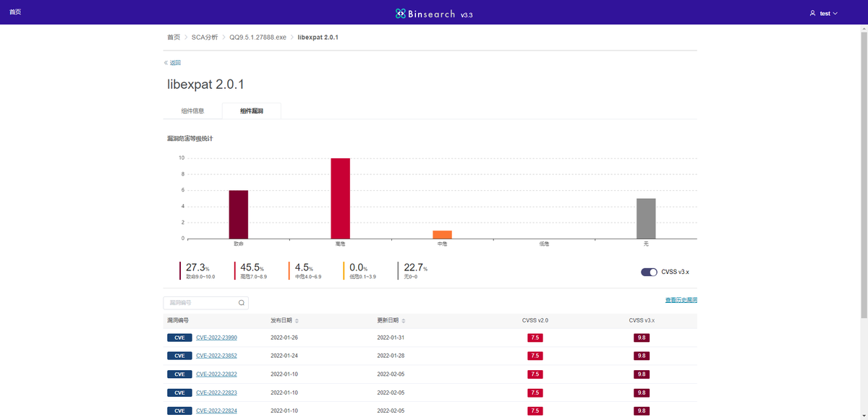Click the 中危 orange chart bar
Viewport: 868px width, 420px height.
tap(443, 235)
